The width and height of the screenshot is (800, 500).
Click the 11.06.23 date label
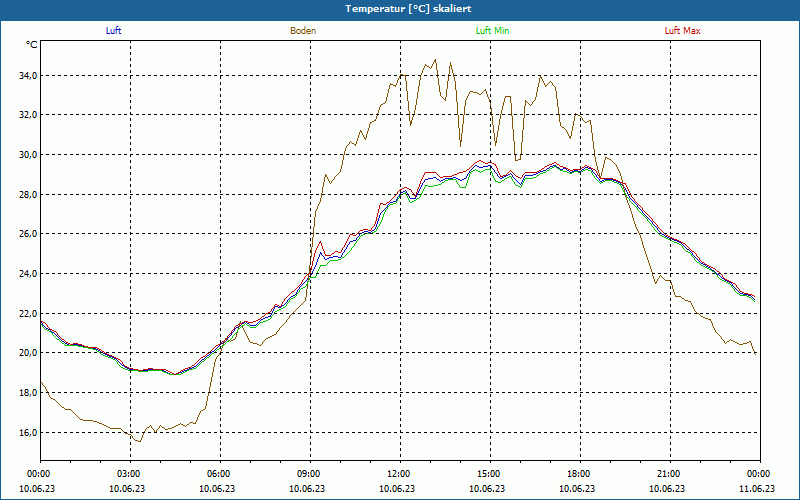[x=757, y=488]
